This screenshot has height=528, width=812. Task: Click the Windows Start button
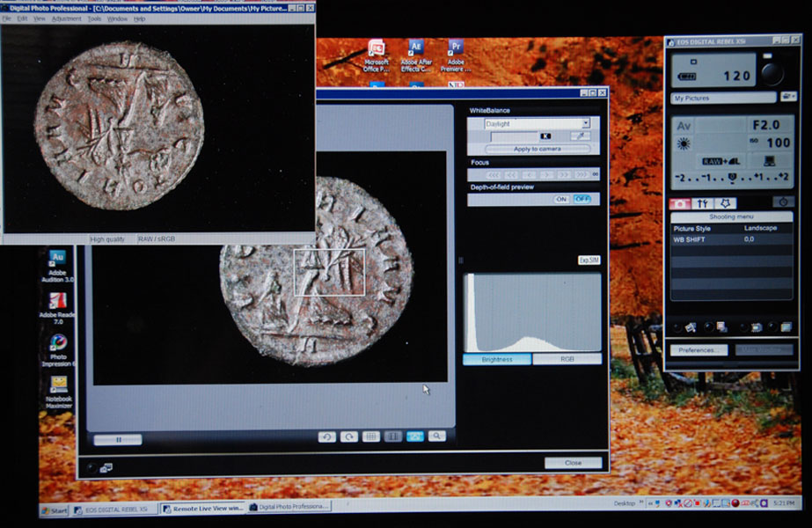pos(55,511)
